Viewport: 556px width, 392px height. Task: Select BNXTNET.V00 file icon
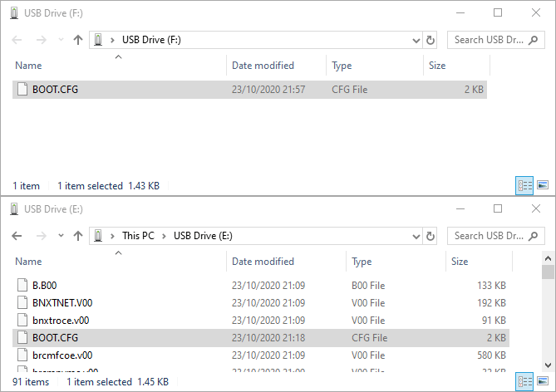point(22,302)
